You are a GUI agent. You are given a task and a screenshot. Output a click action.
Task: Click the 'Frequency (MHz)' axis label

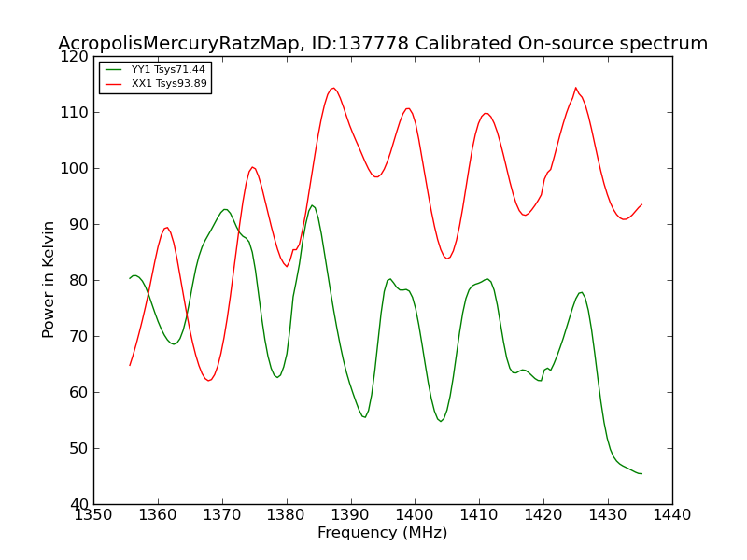pyautogui.click(x=383, y=532)
